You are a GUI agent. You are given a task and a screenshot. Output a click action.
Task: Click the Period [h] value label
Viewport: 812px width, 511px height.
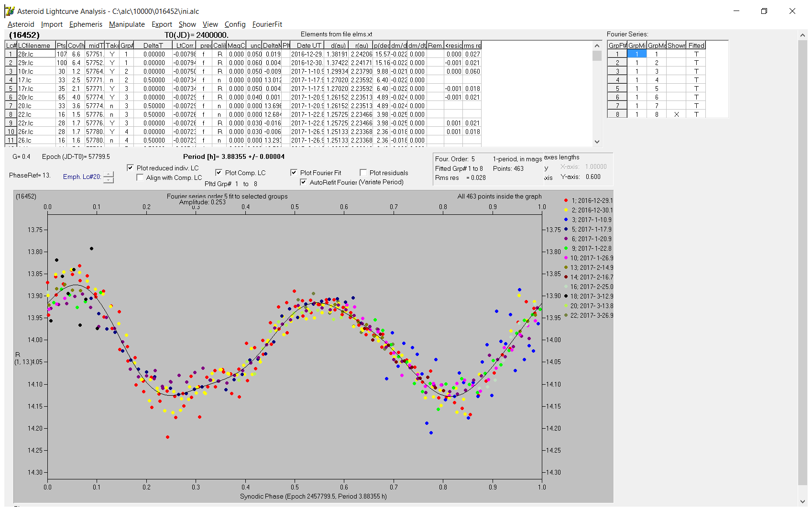click(234, 156)
